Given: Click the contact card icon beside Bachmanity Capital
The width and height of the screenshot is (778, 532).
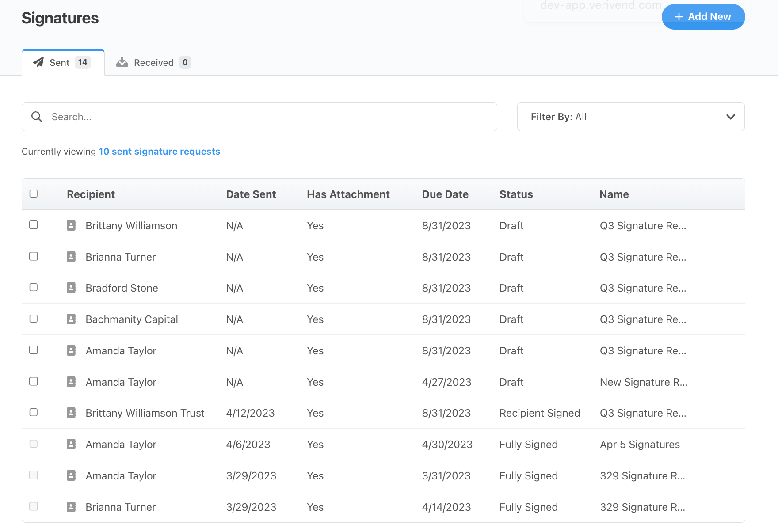Looking at the screenshot, I should tap(71, 319).
